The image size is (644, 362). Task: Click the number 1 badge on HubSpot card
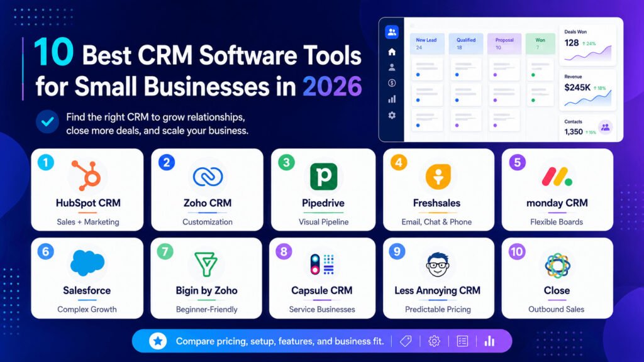tap(45, 163)
